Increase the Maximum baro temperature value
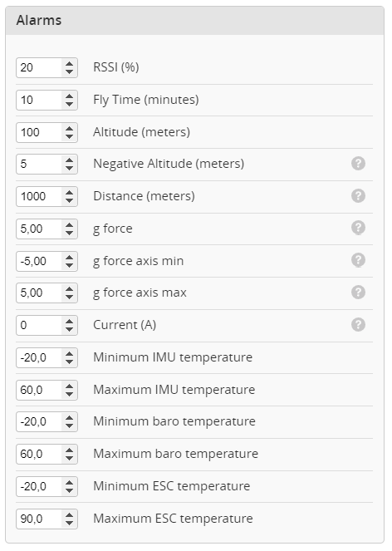The height and width of the screenshot is (551, 392). point(69,450)
